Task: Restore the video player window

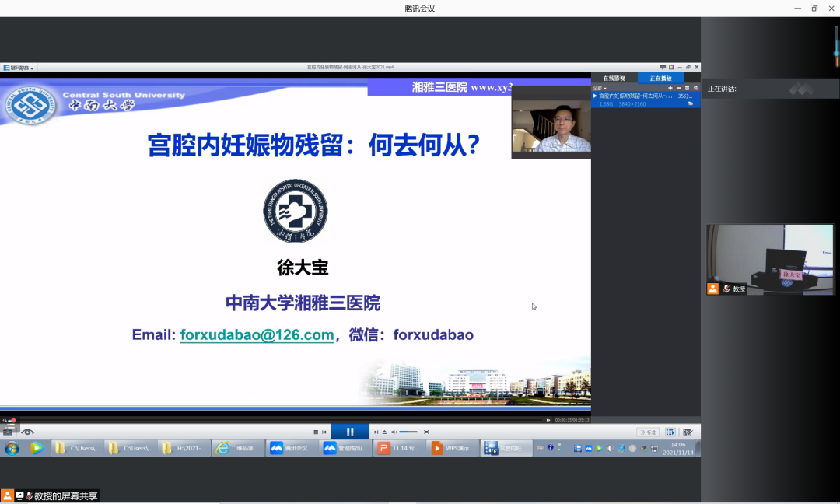Action: click(x=688, y=68)
